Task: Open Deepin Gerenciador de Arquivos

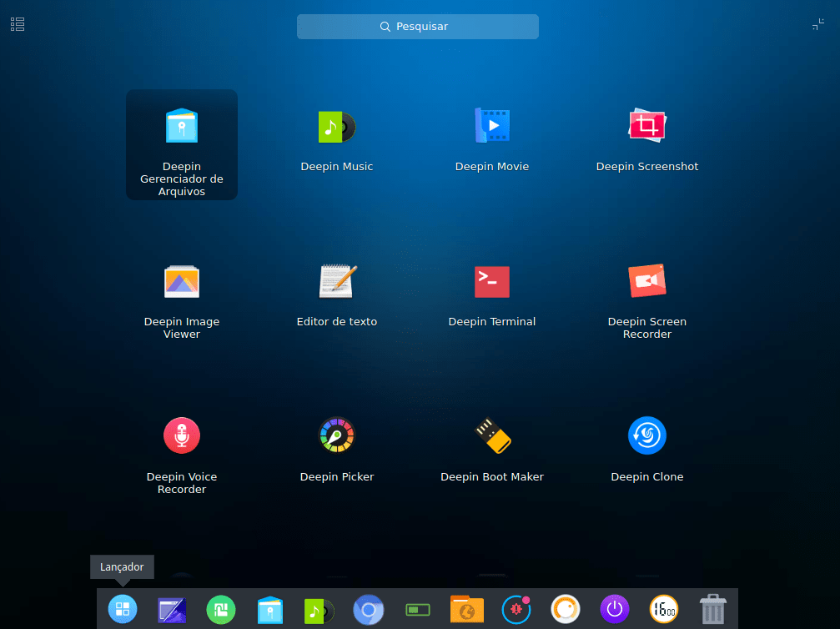Action: 182,127
